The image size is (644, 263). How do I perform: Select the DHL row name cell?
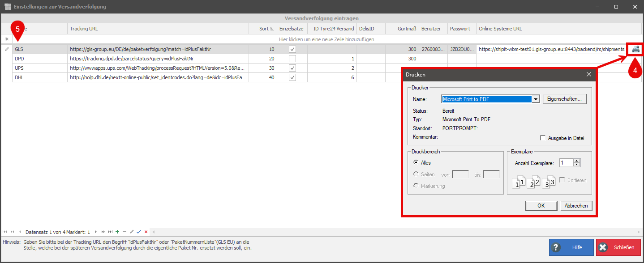point(40,77)
